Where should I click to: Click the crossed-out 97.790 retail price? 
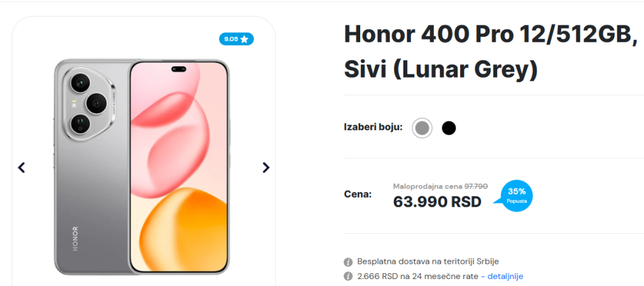click(x=476, y=186)
